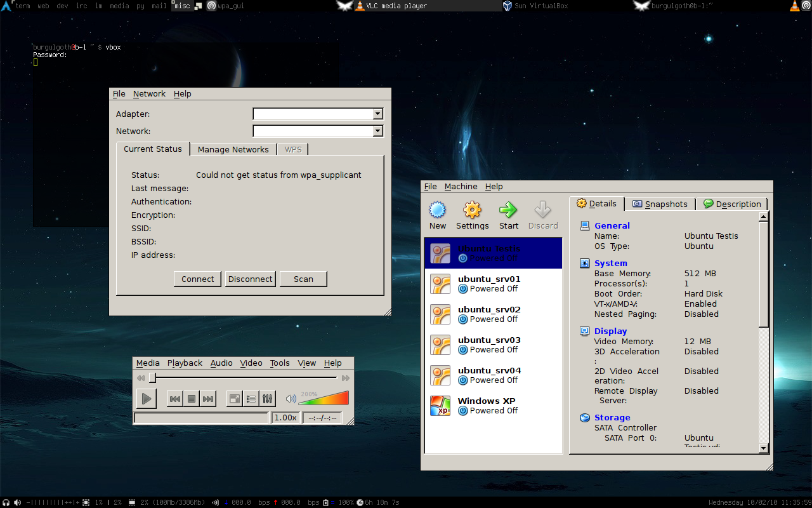Click the System section chip icon
Screen dimensions: 812x508
pos(584,263)
